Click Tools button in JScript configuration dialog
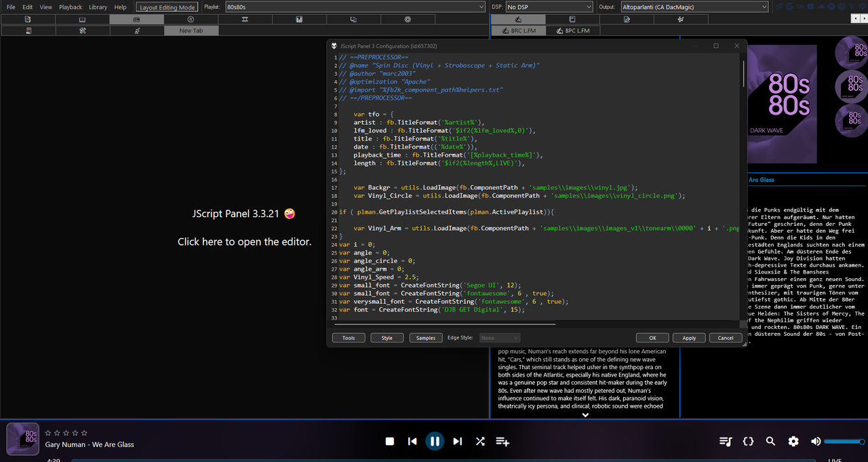 pyautogui.click(x=349, y=338)
